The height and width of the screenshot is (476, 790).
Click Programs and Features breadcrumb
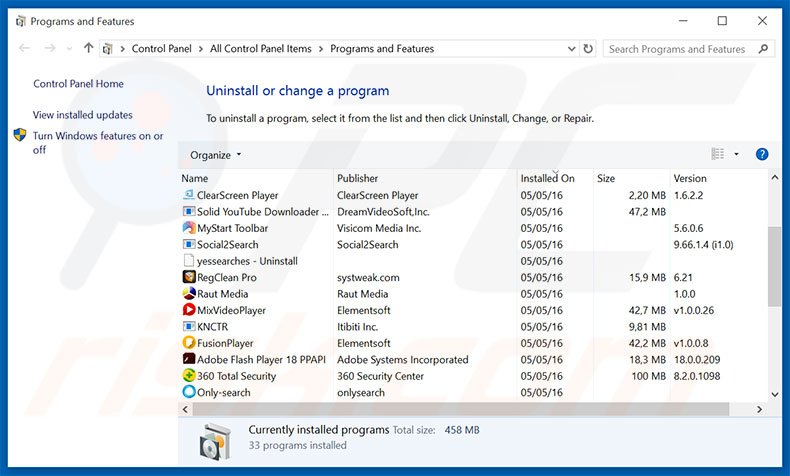pos(382,49)
